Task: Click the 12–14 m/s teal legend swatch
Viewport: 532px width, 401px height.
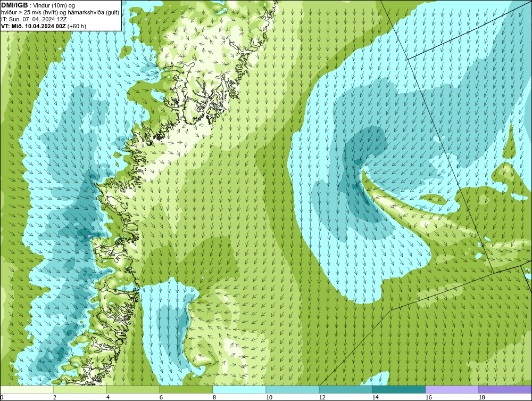Action: (346, 389)
